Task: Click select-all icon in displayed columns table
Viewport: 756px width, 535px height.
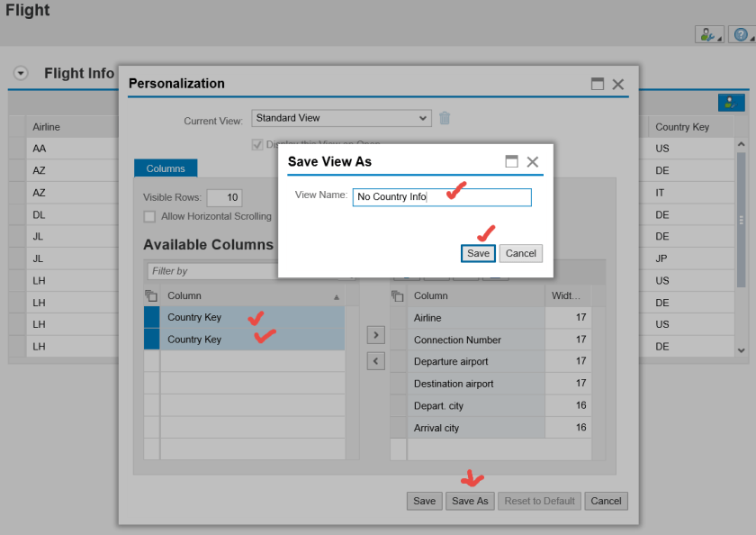Action: [x=398, y=295]
